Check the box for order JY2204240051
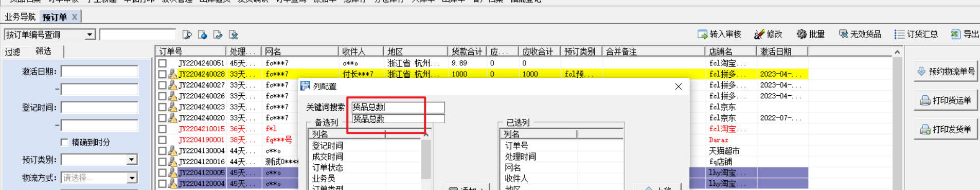Image resolution: width=980 pixels, height=190 pixels. tap(163, 63)
